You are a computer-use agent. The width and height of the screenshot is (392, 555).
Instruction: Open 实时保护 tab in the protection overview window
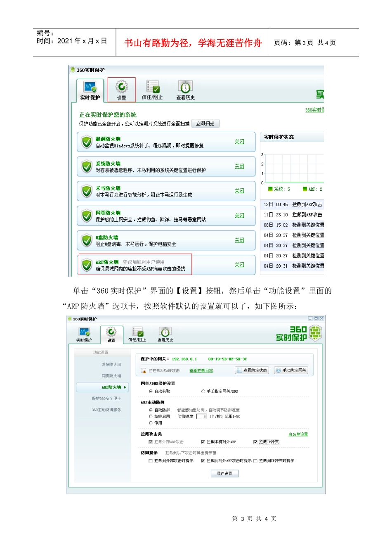pyautogui.click(x=90, y=91)
